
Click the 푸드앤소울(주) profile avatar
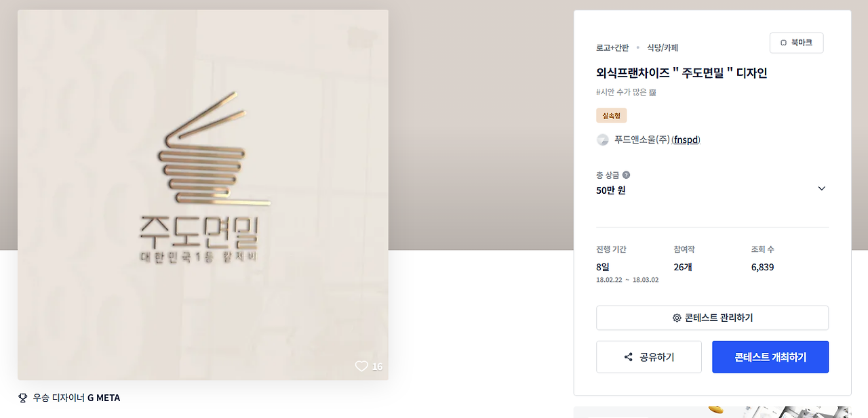tap(602, 140)
